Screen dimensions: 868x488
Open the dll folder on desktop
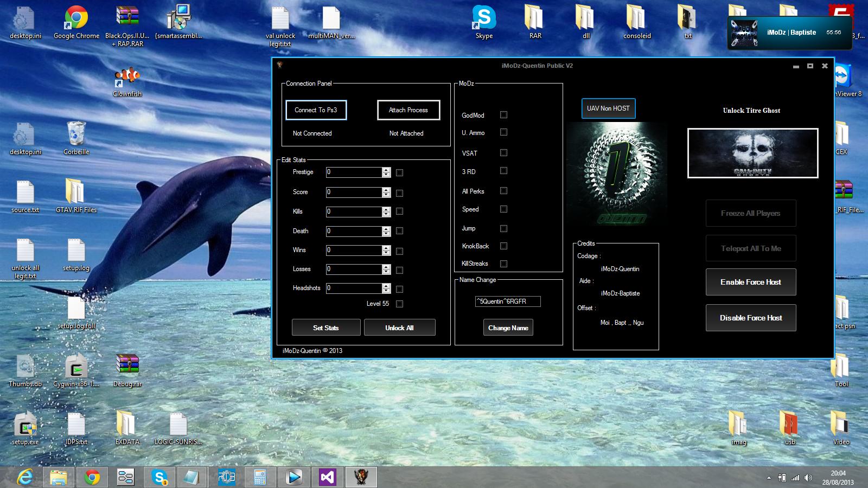pos(586,23)
